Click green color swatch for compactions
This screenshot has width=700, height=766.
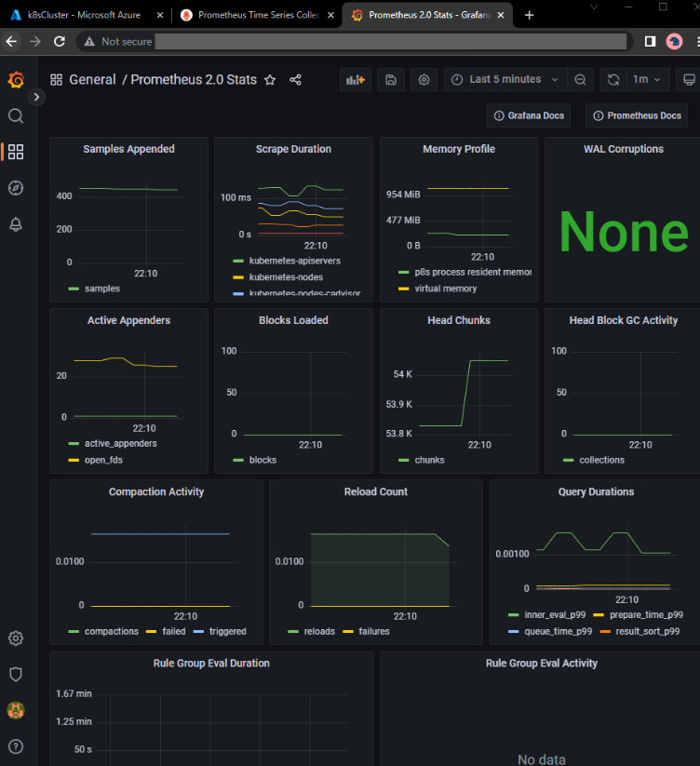tap(74, 632)
